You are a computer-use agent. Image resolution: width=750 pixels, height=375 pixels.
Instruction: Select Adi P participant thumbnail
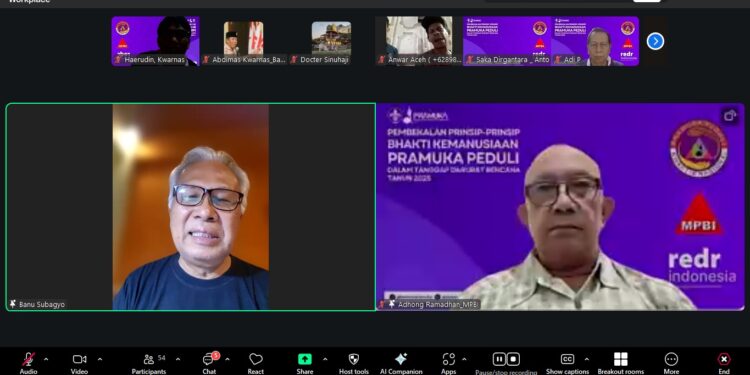tap(595, 41)
